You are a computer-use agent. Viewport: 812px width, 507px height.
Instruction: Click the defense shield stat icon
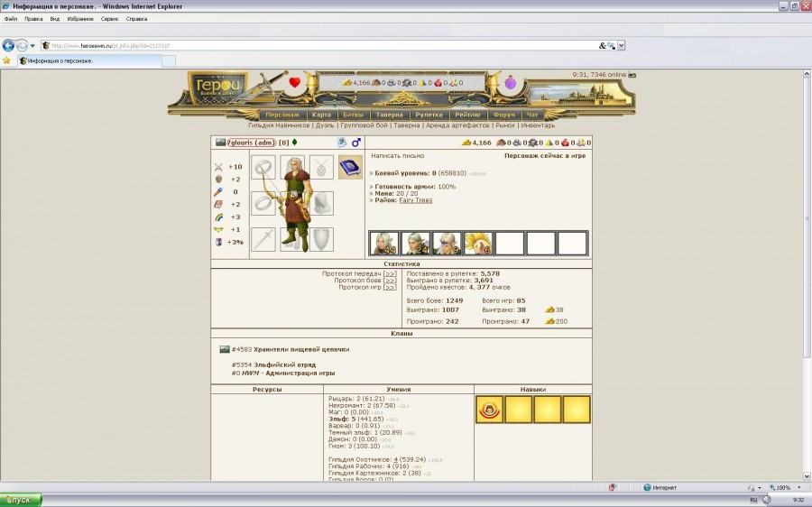tap(218, 180)
